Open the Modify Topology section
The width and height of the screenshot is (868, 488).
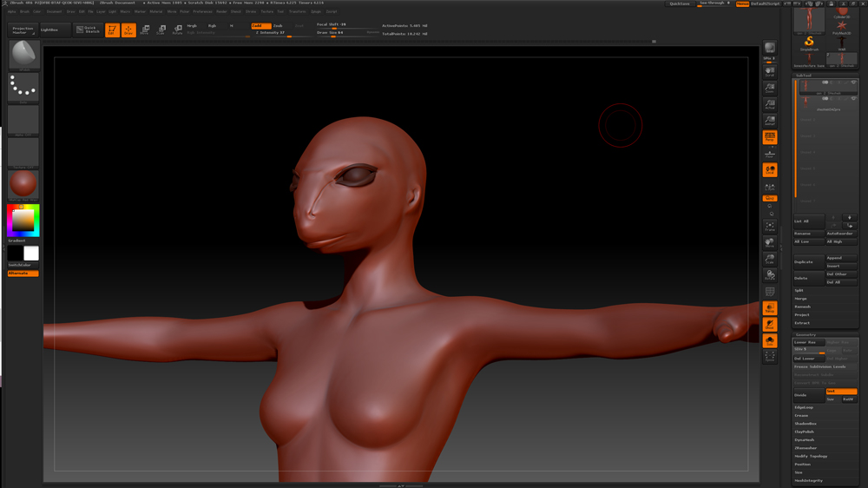(811, 456)
